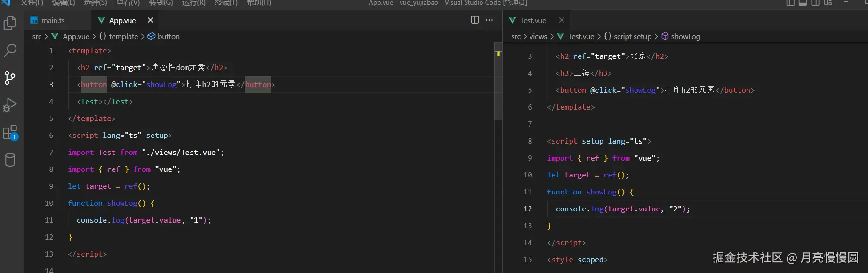Expand the template breadcrumb dropdown
This screenshot has width=868, height=273.
[123, 36]
